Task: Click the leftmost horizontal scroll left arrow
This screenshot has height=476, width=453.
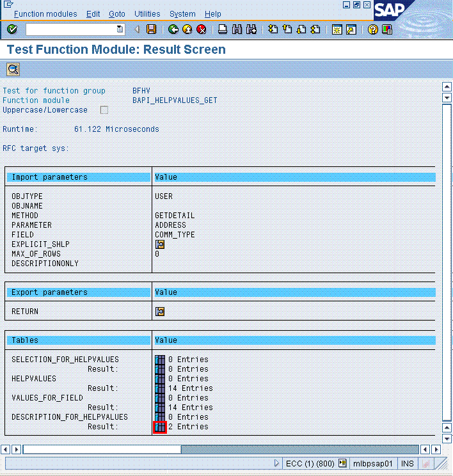Action: (6, 449)
